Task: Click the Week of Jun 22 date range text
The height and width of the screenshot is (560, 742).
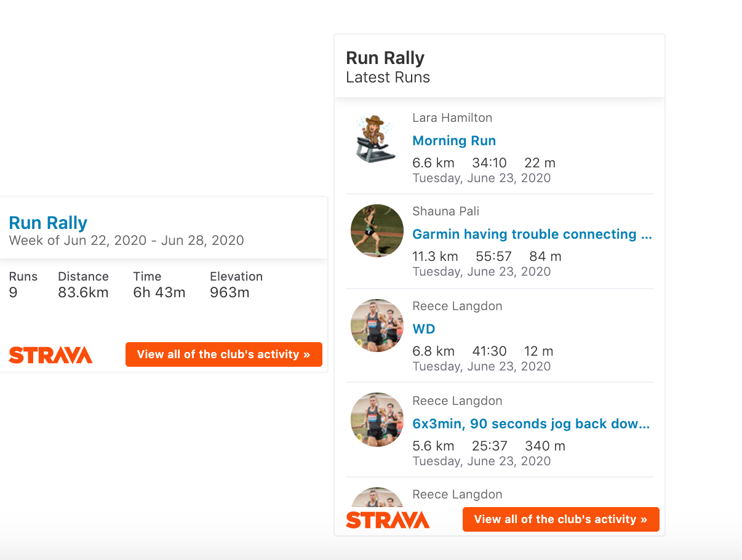Action: click(126, 240)
